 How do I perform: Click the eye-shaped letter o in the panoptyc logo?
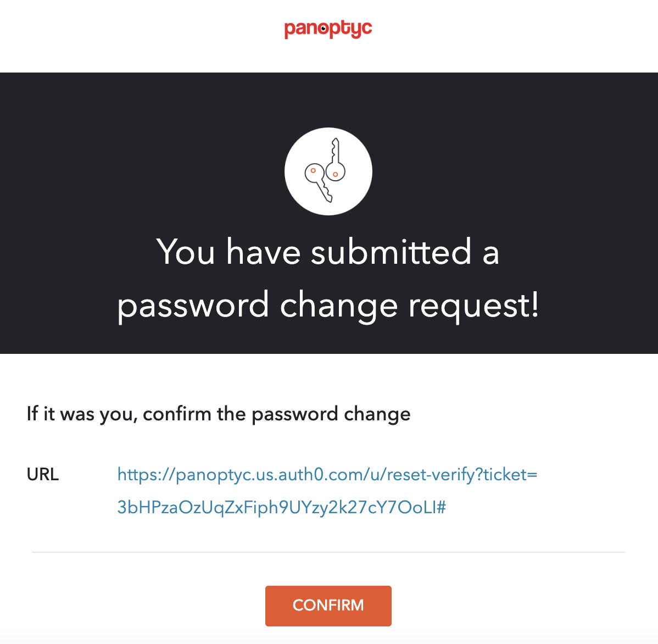coord(323,29)
